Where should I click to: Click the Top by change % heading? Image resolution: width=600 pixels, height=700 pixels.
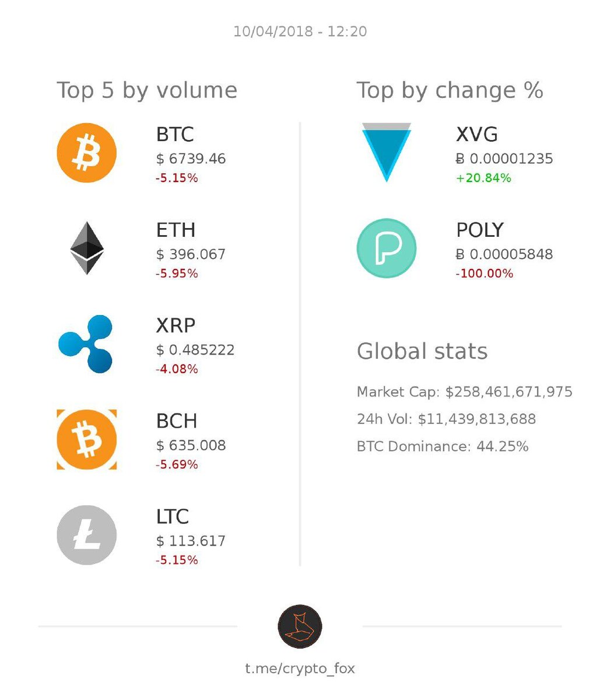(450, 91)
